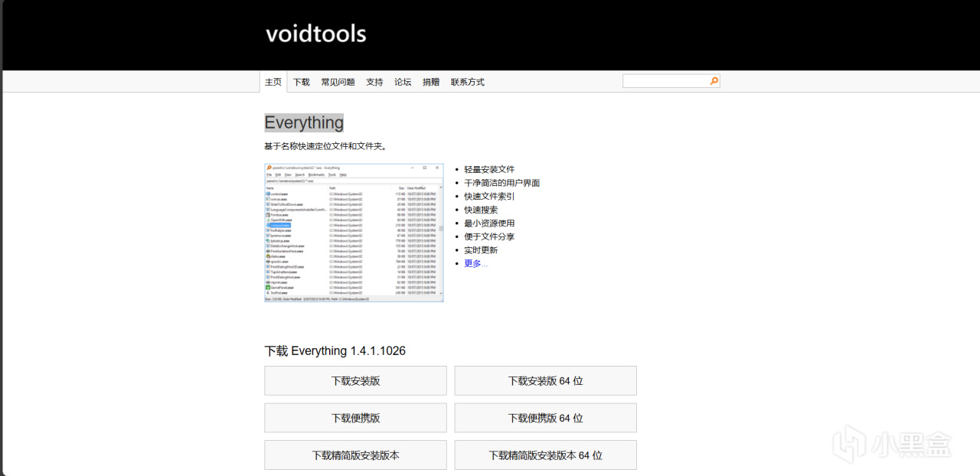Click the 基于名称快速定位文件和文件夹 description
The width and height of the screenshot is (980, 476).
coord(325,145)
